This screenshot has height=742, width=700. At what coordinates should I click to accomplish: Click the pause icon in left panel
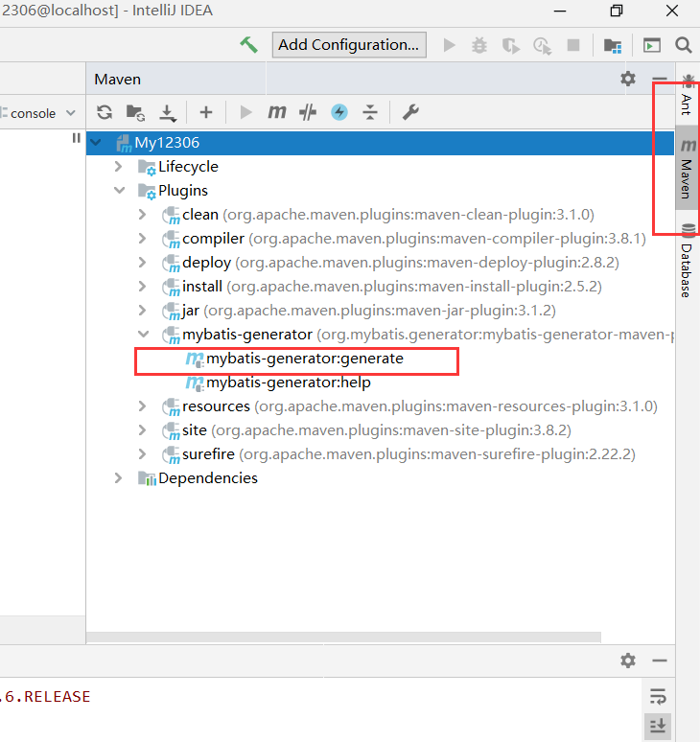coord(76,138)
